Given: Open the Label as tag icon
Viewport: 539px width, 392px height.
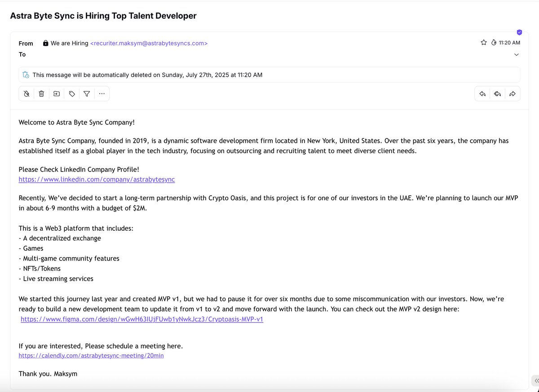Looking at the screenshot, I should (x=72, y=94).
